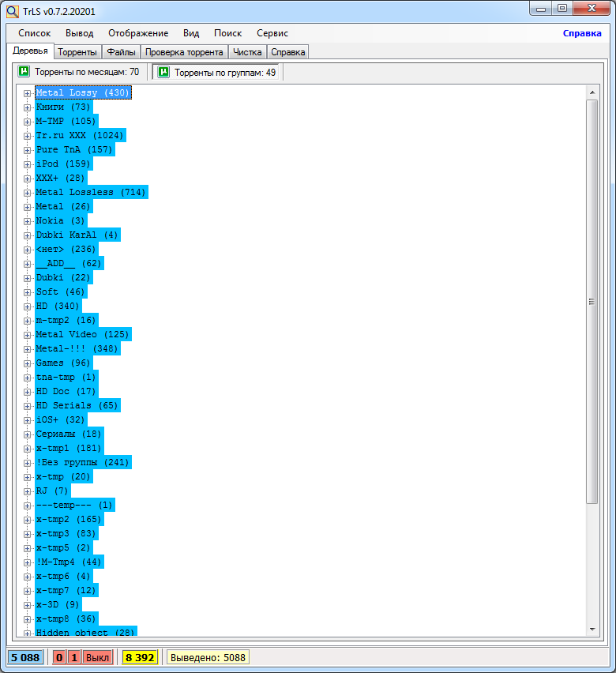Select the ---temp--- (1) group
The image size is (616, 673).
point(75,505)
